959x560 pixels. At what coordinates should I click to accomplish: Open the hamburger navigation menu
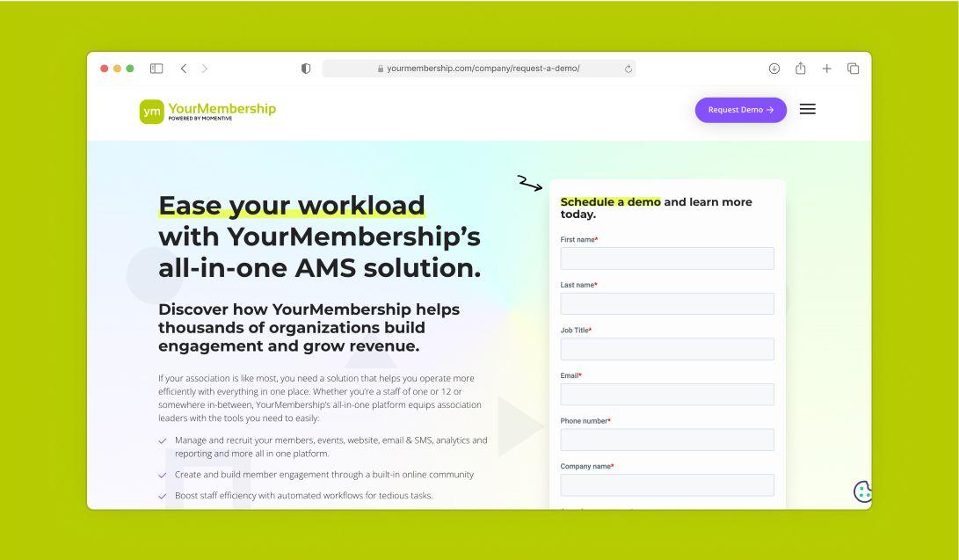[807, 109]
